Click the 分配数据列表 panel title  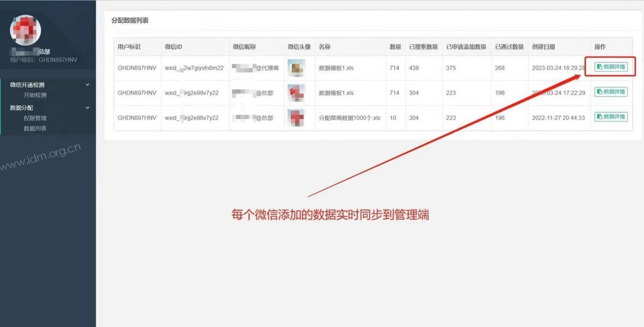[x=130, y=20]
